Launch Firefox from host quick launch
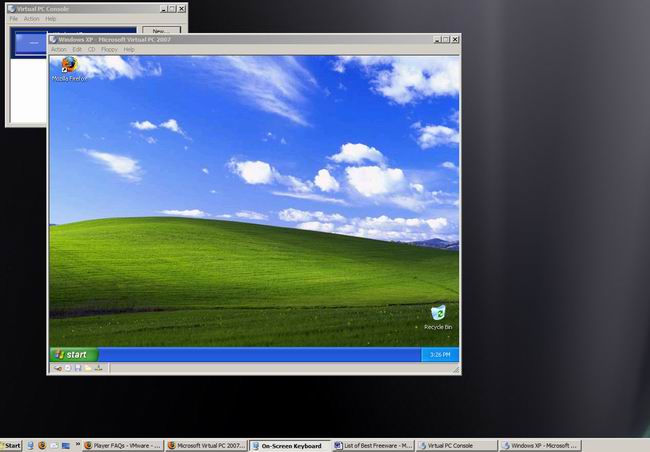The height and width of the screenshot is (452, 650). pyautogui.click(x=42, y=446)
